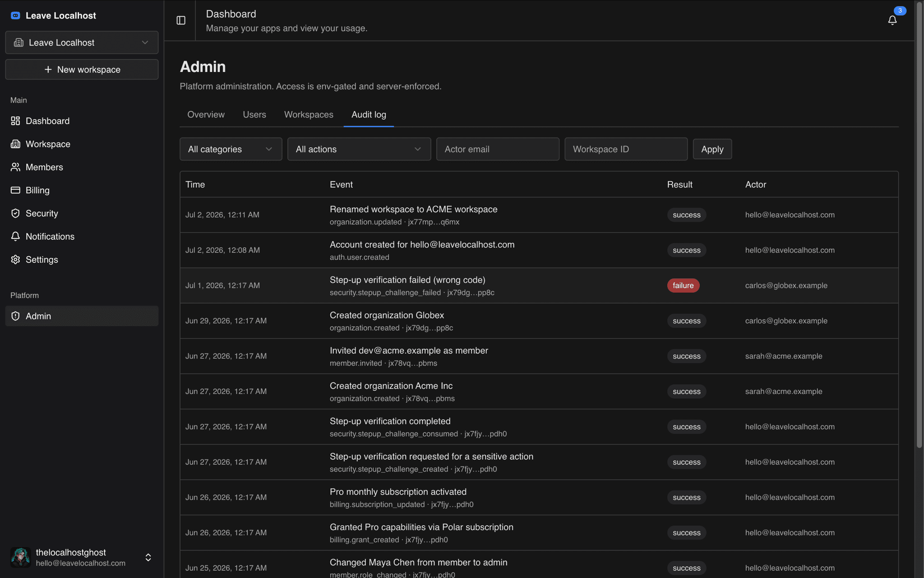This screenshot has height=578, width=924.
Task: Open Security in the sidebar
Action: coord(82,213)
